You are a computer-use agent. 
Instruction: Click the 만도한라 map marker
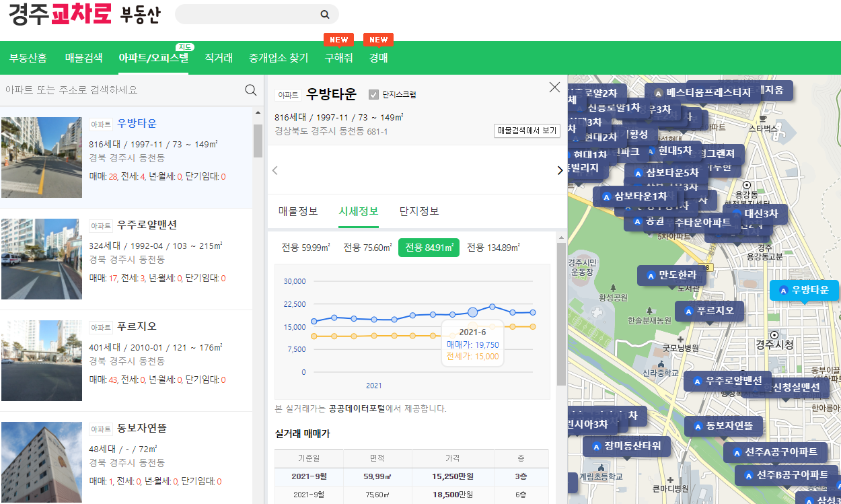[672, 275]
